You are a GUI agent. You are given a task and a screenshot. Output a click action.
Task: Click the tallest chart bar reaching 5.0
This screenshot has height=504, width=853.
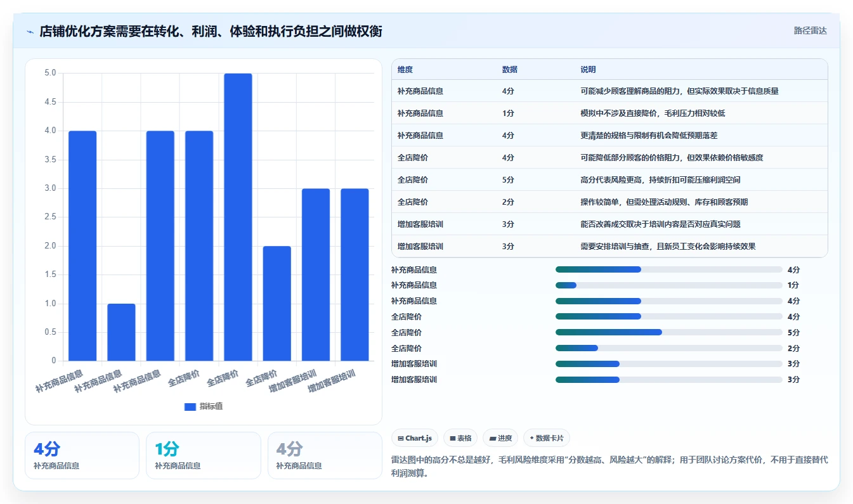coord(238,217)
